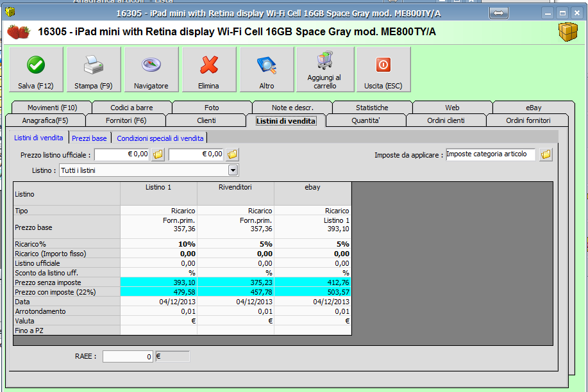The width and height of the screenshot is (588, 392).
Task: Click the small cube icon in title bar
Action: click(10, 12)
